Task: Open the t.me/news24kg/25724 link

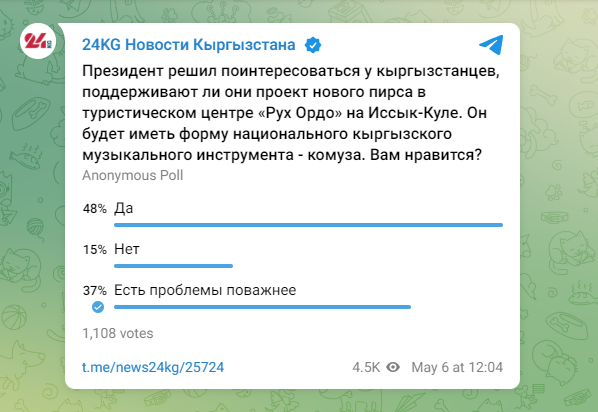Action: [153, 367]
